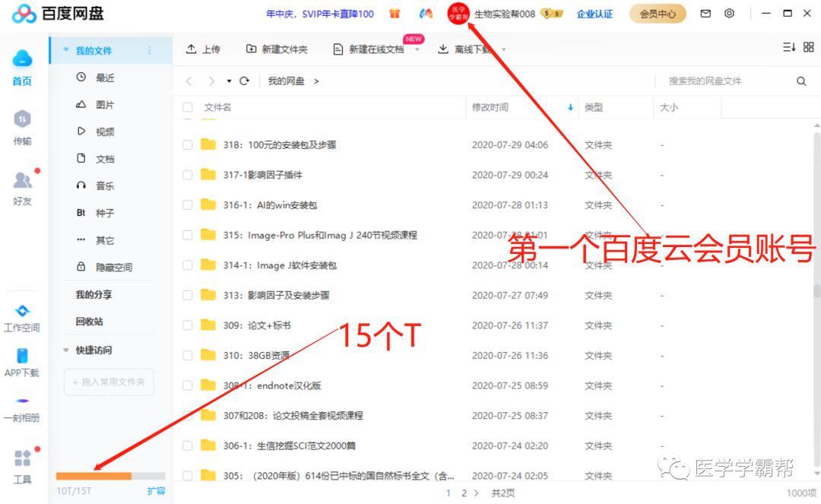The width and height of the screenshot is (821, 504).
Task: Open navigation history dropdown arrow
Action: (229, 81)
